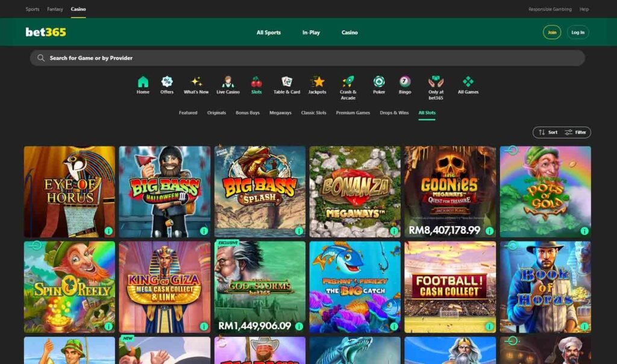Show info for Fishin' Frenzy Big Catch

click(394, 326)
